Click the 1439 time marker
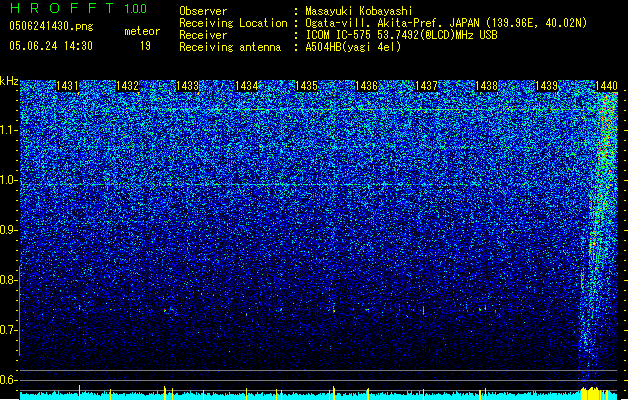The height and width of the screenshot is (400, 629). [547, 86]
